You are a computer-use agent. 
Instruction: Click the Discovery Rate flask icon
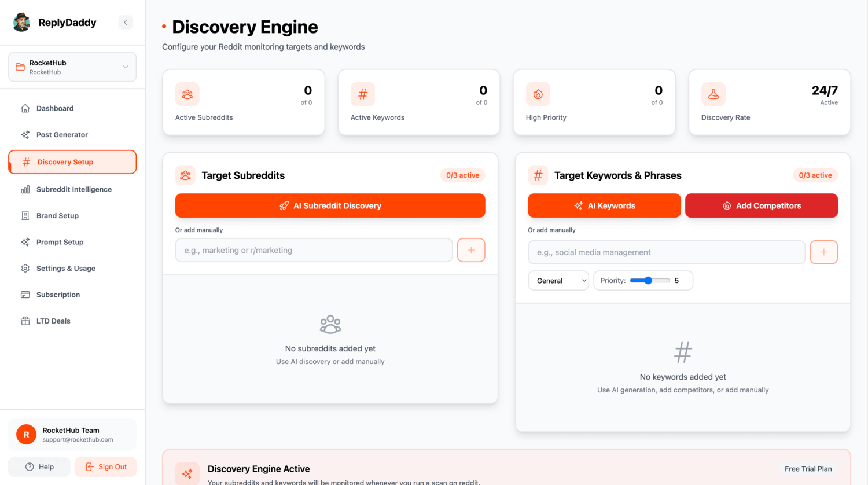(x=713, y=94)
